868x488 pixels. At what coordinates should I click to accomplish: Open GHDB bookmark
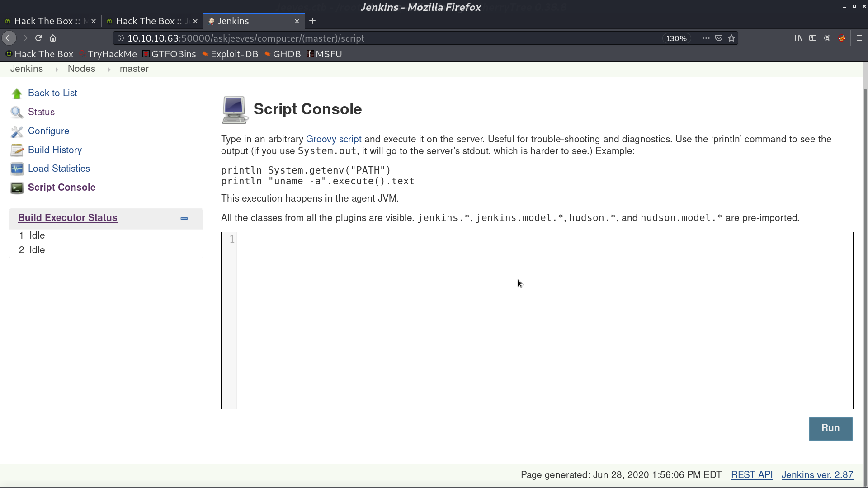coord(283,54)
